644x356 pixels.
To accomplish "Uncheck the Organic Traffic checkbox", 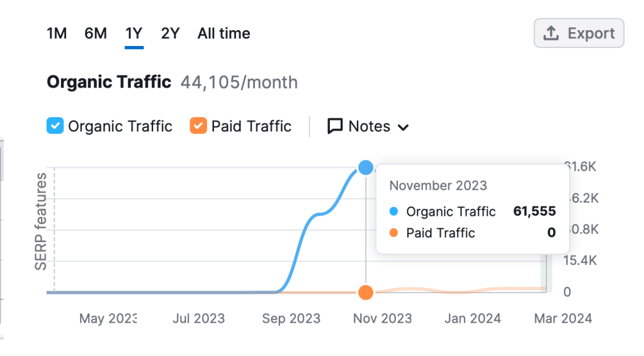I will [55, 126].
